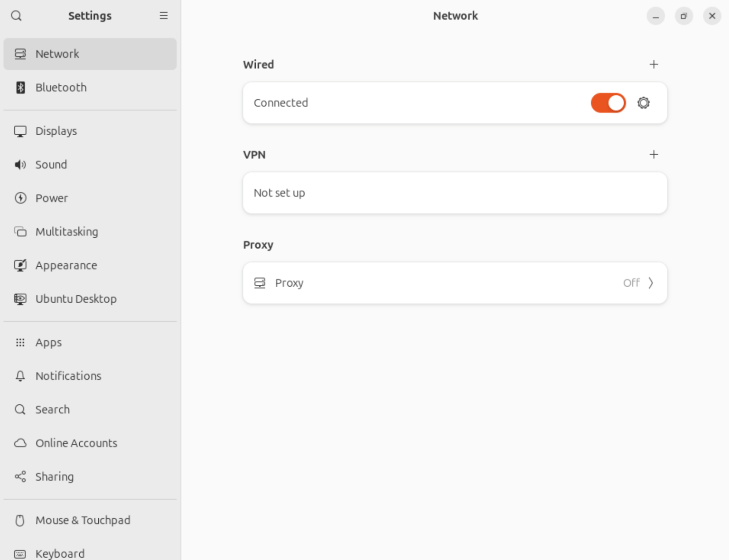Image resolution: width=729 pixels, height=560 pixels.
Task: Open the hamburger menu
Action: click(164, 16)
